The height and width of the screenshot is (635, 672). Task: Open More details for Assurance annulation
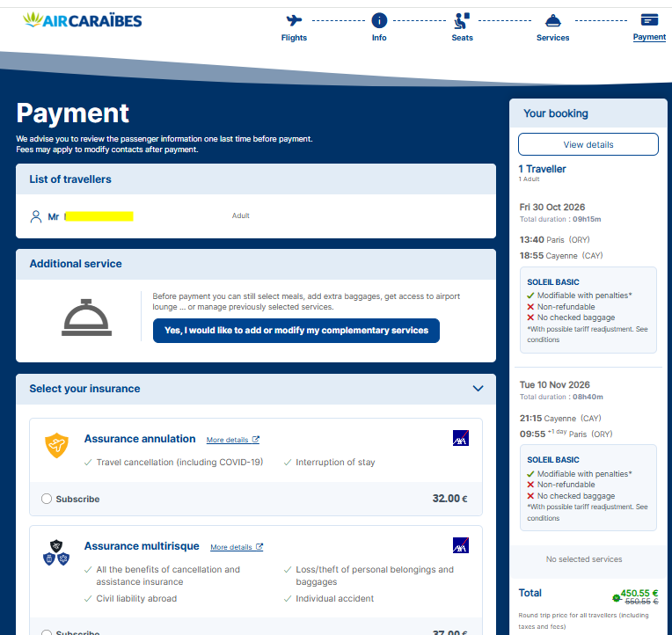click(233, 440)
